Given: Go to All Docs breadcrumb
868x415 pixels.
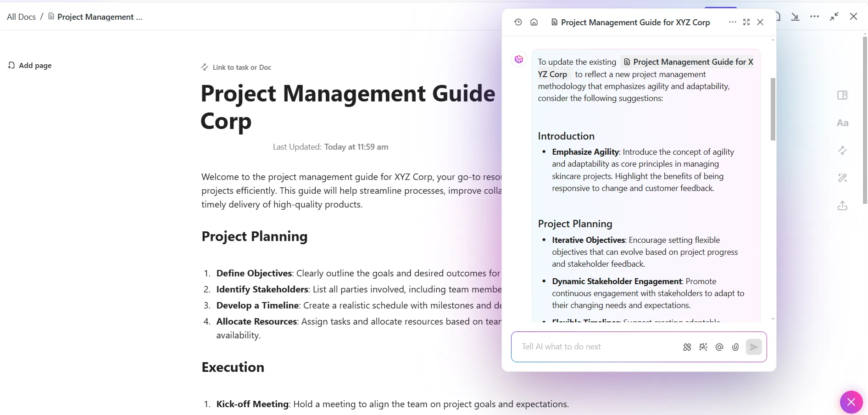Looking at the screenshot, I should [x=21, y=17].
